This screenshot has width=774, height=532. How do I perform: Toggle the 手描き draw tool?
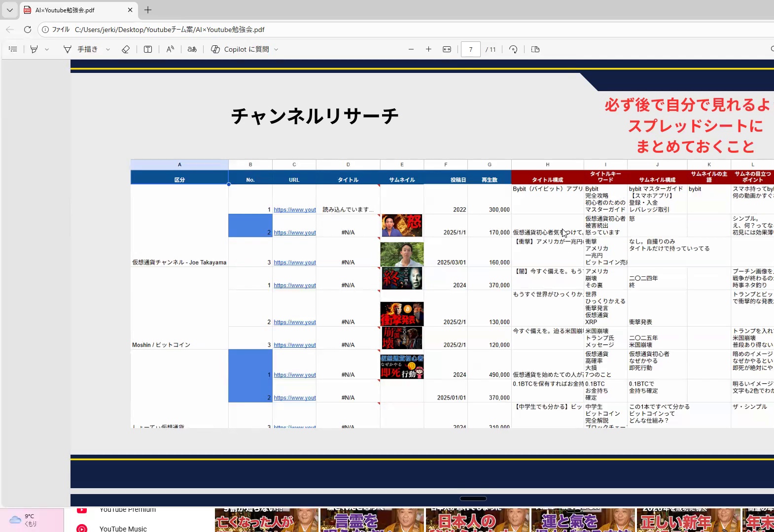81,49
